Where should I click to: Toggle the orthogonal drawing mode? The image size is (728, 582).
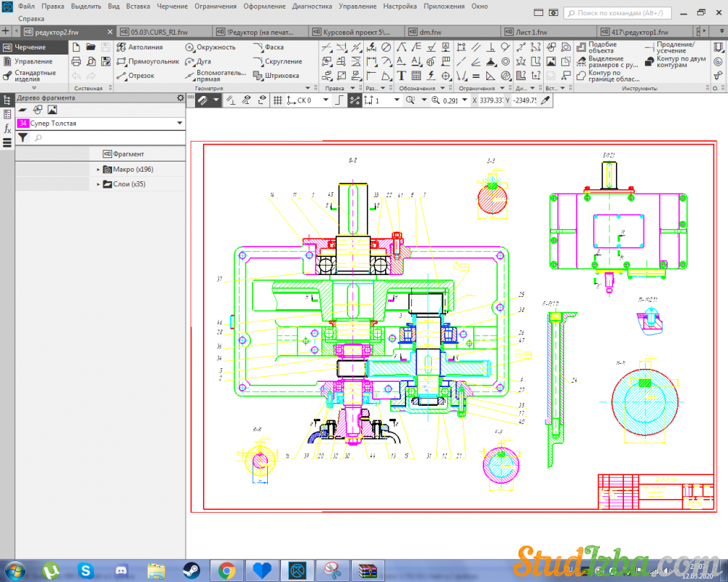tap(338, 100)
